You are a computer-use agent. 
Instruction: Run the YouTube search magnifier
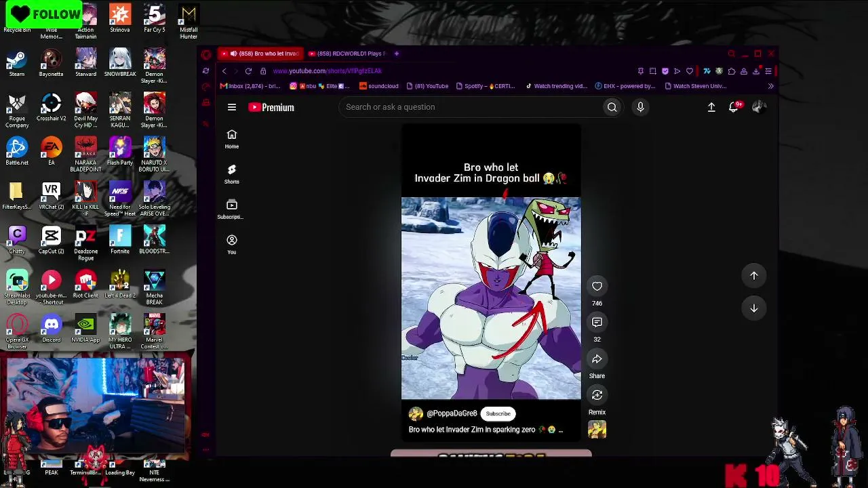(x=612, y=107)
